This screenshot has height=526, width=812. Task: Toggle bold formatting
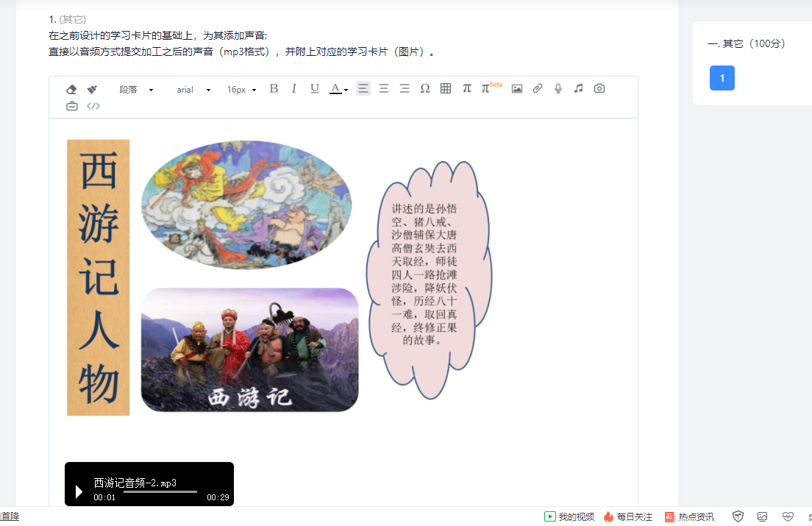click(274, 88)
